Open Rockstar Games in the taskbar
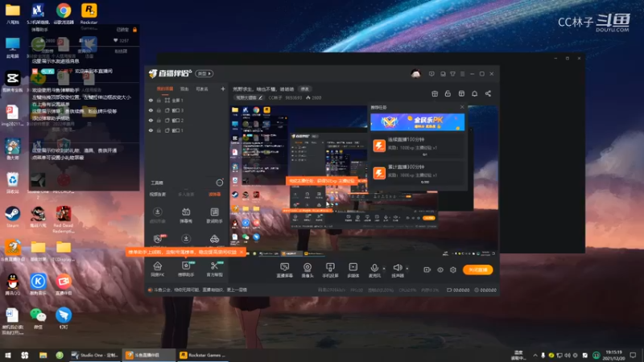The width and height of the screenshot is (644, 362). coord(203,355)
